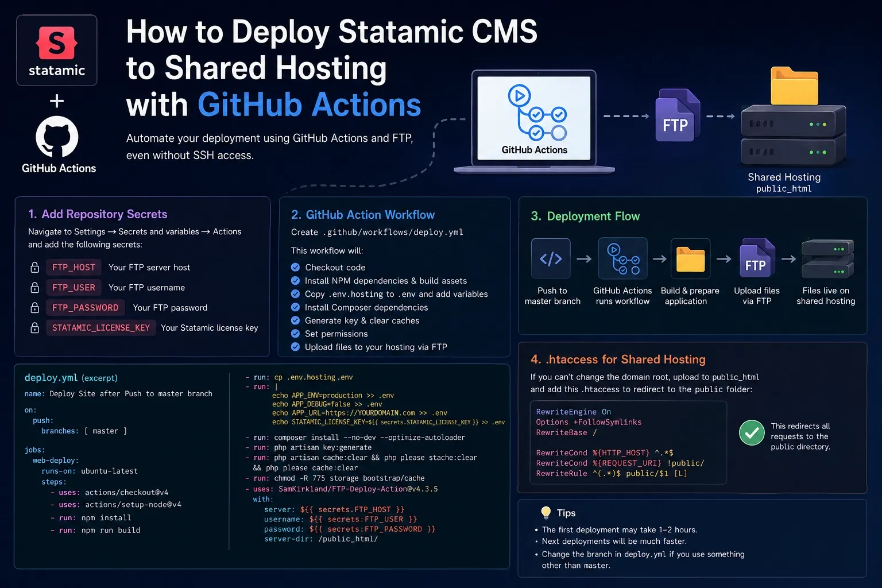Click the heading 3. Deployment Flow
The height and width of the screenshot is (588, 882).
(x=585, y=216)
